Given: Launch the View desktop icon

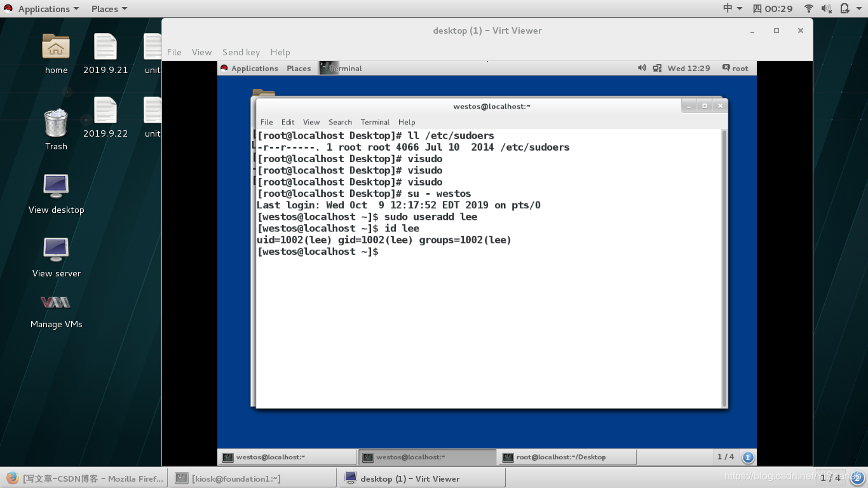Looking at the screenshot, I should point(56,193).
